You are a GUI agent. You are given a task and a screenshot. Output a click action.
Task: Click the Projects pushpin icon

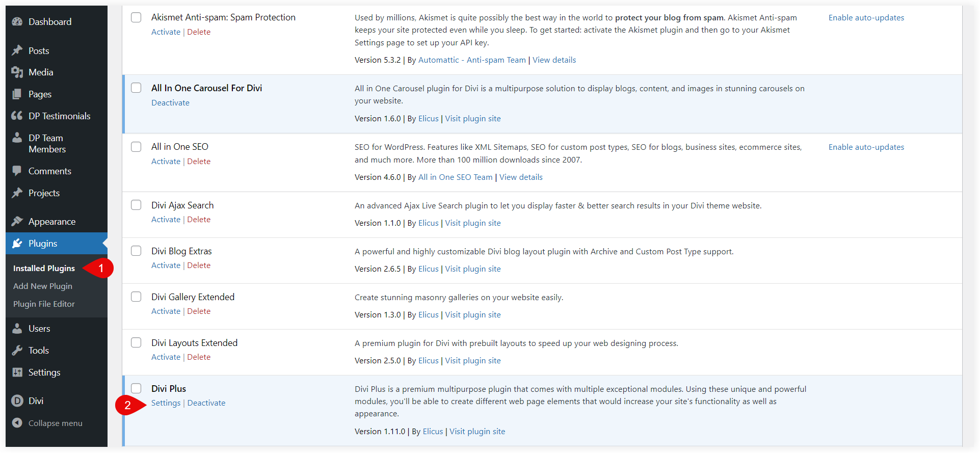tap(17, 193)
